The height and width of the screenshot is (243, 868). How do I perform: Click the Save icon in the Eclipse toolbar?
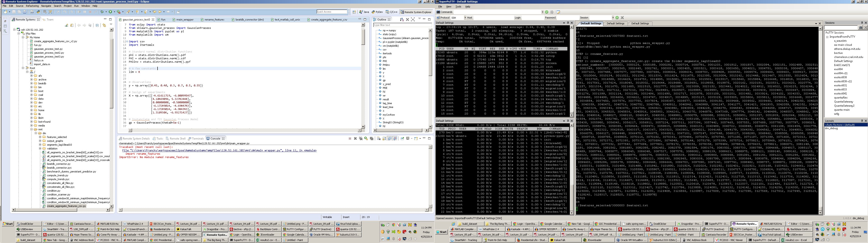click(x=14, y=12)
